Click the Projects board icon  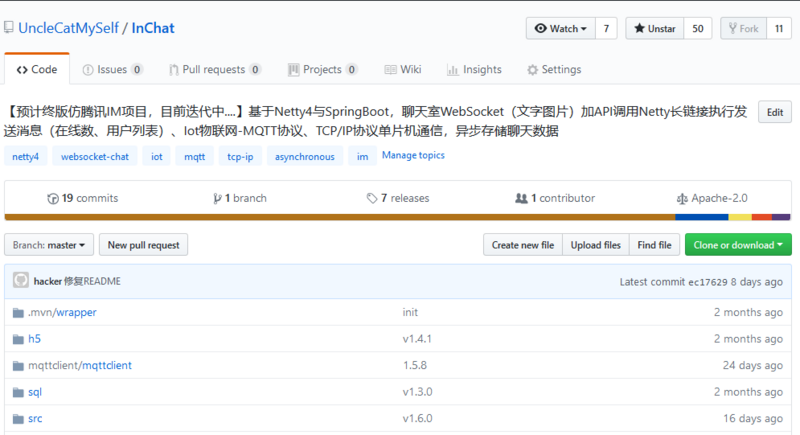293,70
